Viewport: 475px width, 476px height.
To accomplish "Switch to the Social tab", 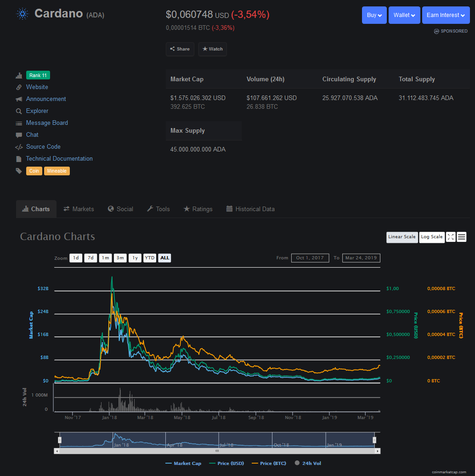I will click(121, 209).
